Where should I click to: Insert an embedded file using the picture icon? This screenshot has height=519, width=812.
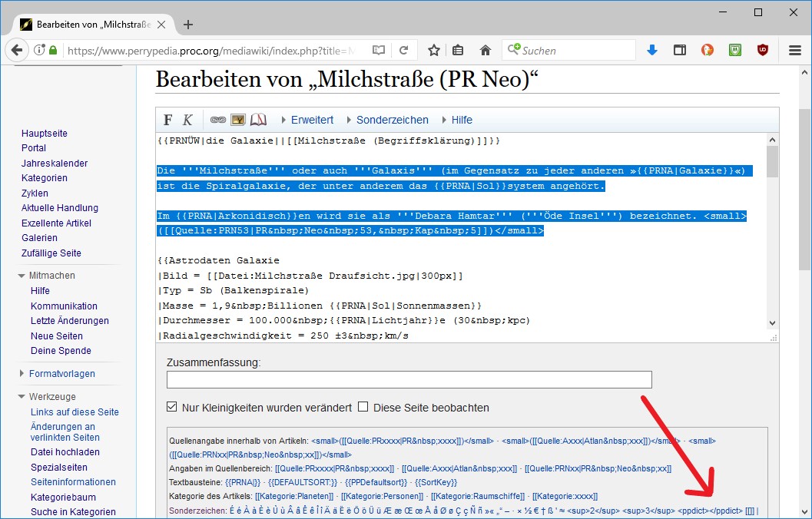[238, 120]
